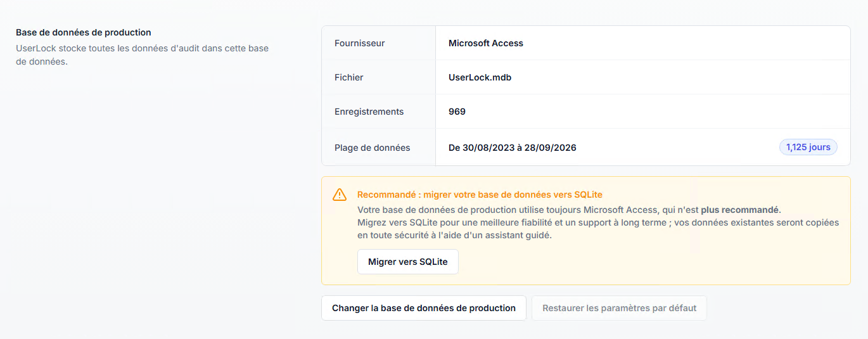The height and width of the screenshot is (339, 868).
Task: Click the Recommandé migrer vers SQLite title
Action: [x=480, y=195]
